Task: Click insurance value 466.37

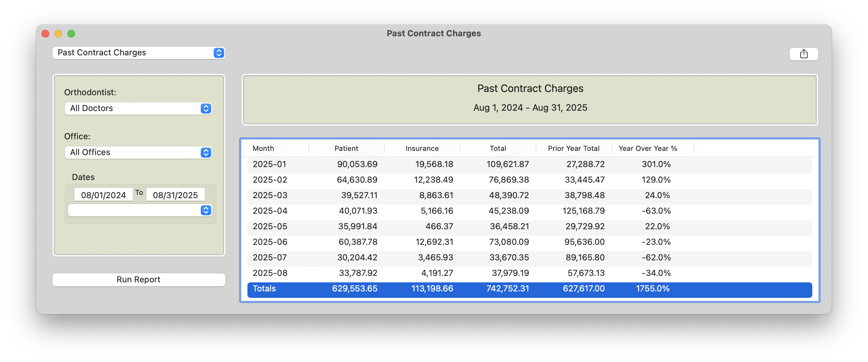Action: (x=439, y=226)
